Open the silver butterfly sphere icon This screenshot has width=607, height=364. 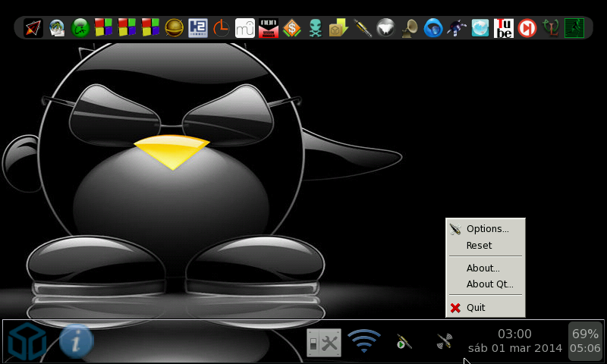click(x=385, y=28)
